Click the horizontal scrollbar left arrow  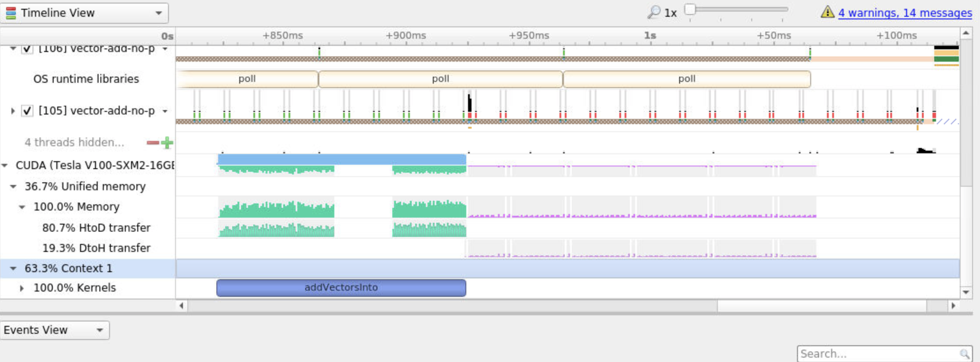(x=182, y=306)
